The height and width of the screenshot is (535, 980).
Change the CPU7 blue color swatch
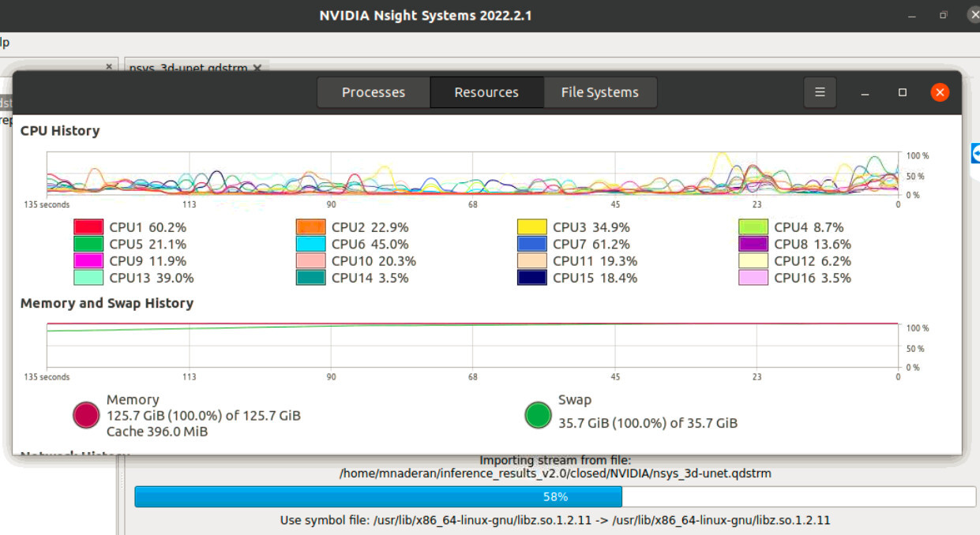pos(532,244)
